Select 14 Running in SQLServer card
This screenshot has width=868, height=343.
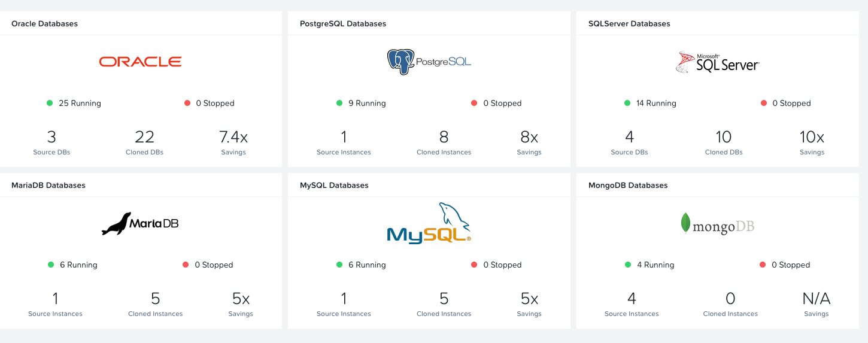(x=656, y=103)
